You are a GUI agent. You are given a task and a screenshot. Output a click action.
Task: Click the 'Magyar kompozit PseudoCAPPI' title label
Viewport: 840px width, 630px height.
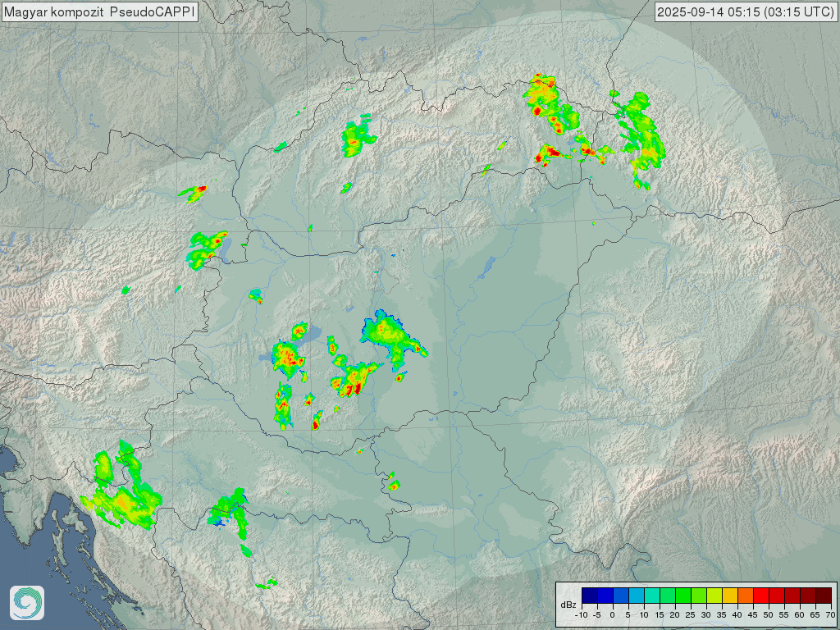(99, 11)
